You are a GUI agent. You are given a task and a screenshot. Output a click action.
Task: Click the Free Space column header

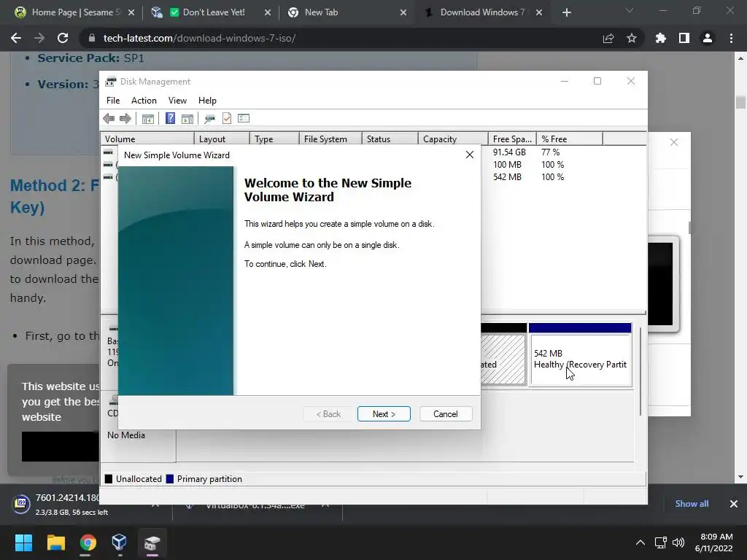pos(513,139)
